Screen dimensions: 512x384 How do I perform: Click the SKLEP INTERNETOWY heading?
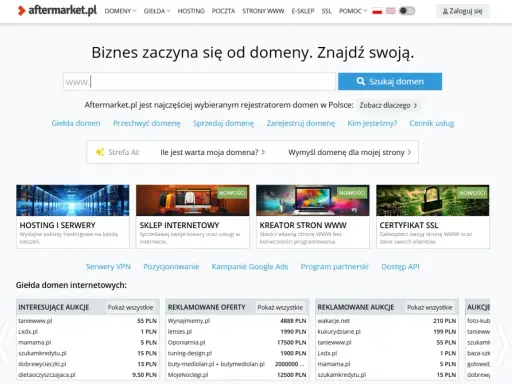pos(179,225)
